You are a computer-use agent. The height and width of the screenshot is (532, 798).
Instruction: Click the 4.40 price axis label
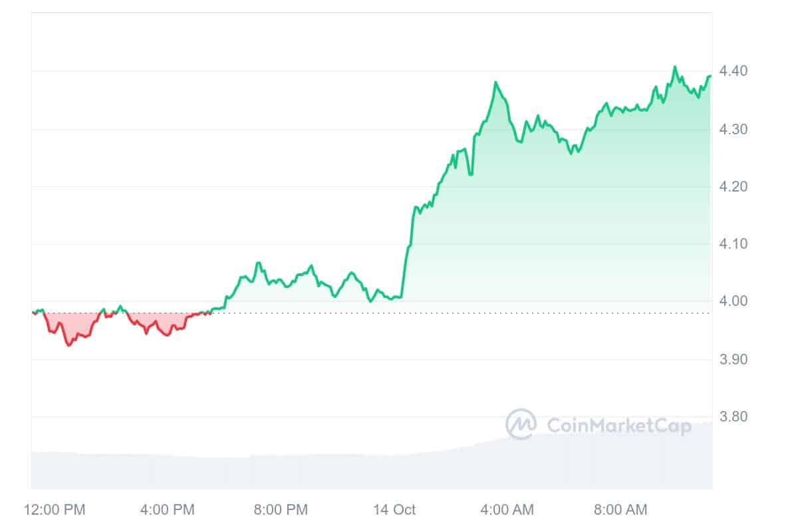tap(735, 71)
